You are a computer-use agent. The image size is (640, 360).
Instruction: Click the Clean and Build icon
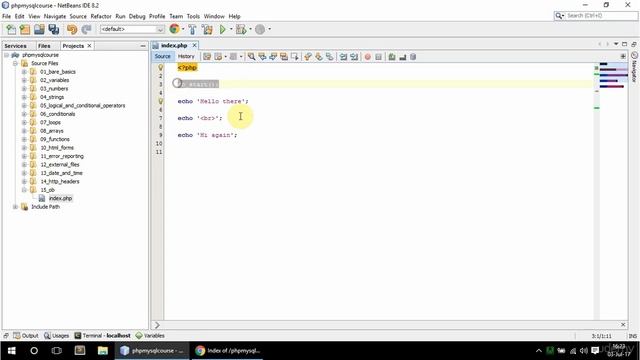[207, 29]
